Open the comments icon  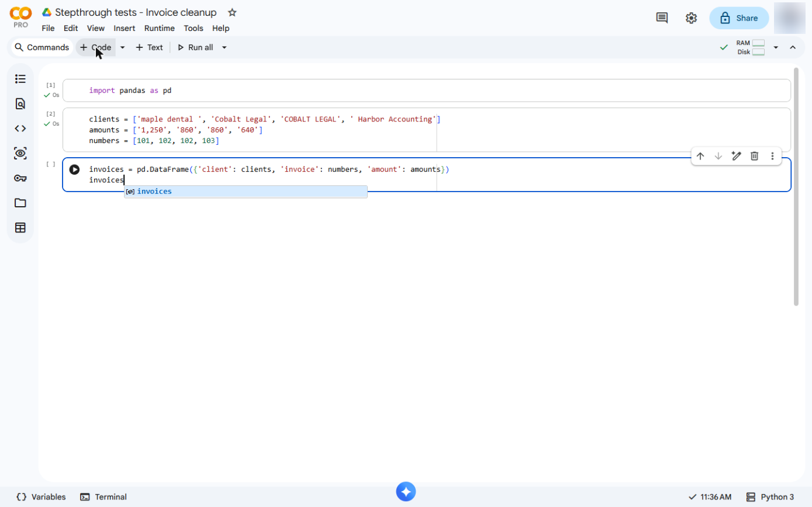click(x=662, y=18)
